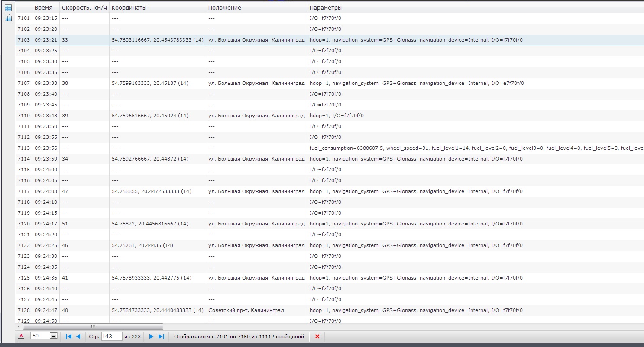Click the page number field with 143

(x=111, y=336)
